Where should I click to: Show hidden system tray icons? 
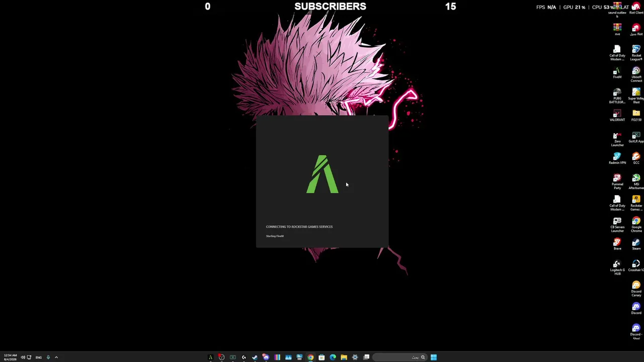56,357
